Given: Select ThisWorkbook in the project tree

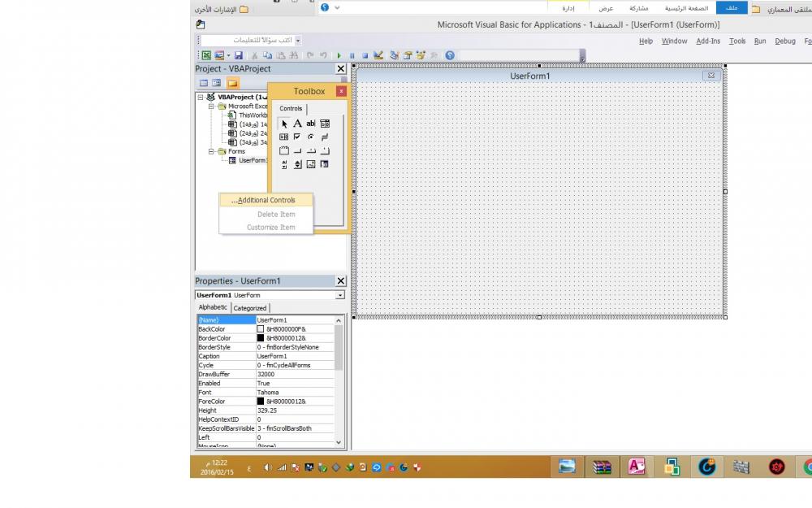Looking at the screenshot, I should (253, 115).
